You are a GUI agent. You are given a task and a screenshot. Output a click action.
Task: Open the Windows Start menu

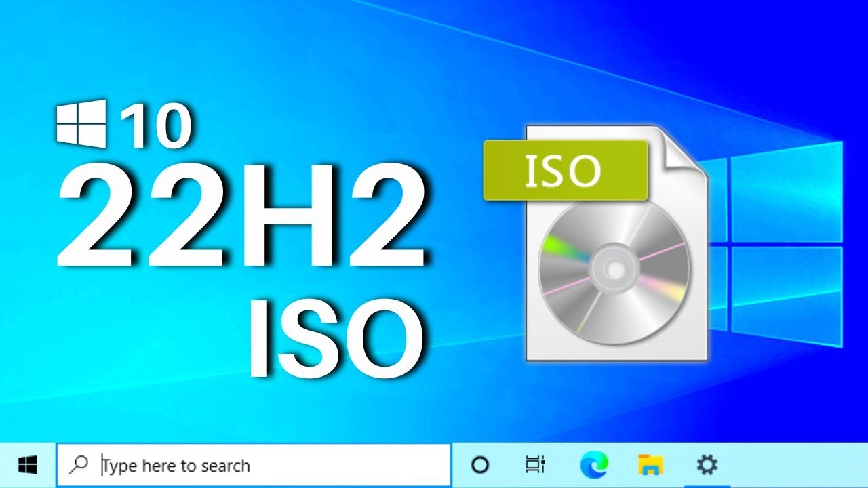coord(28,465)
